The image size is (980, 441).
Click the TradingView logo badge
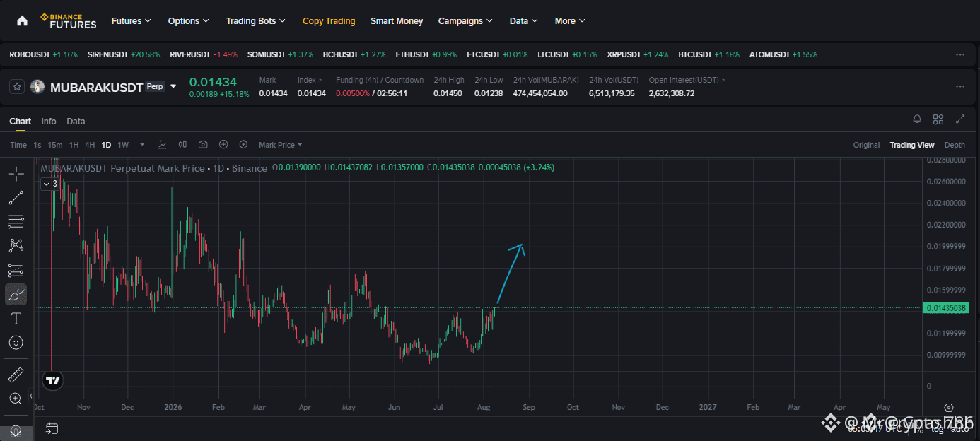pos(52,380)
